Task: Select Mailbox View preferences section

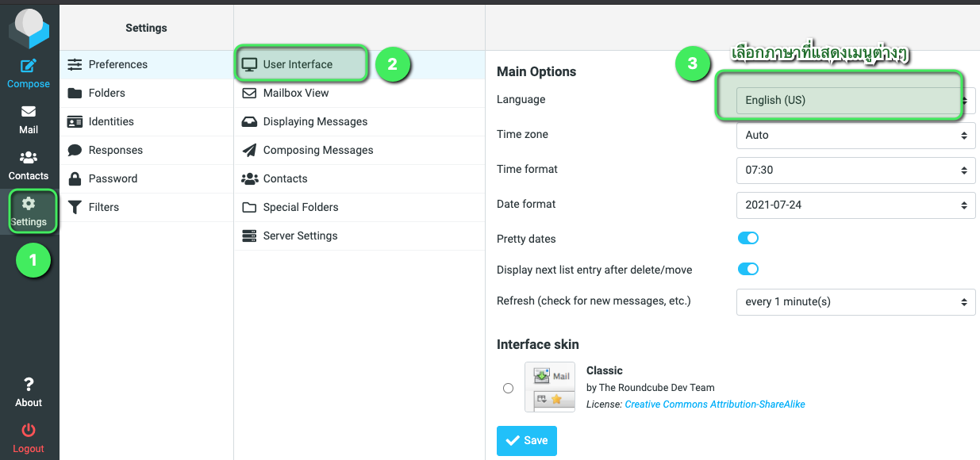Action: pos(296,93)
